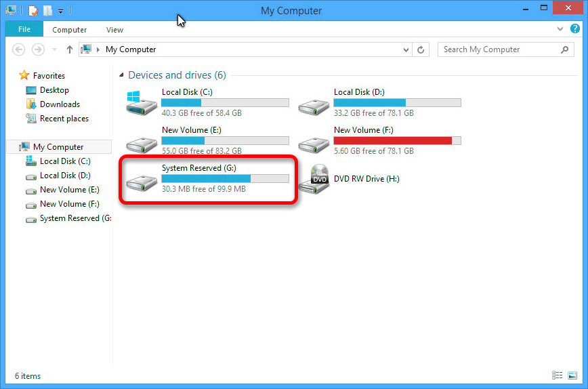Open the File ribbon tab
The height and width of the screenshot is (389, 588).
coord(24,29)
